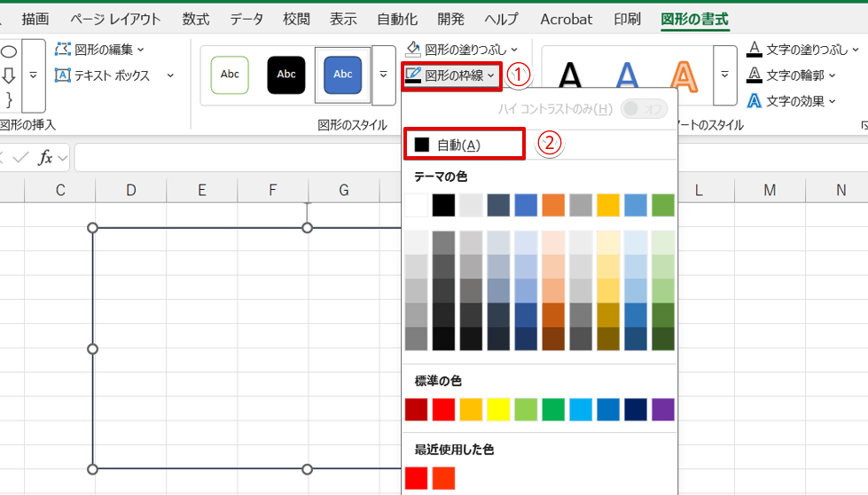Switch to the 数式 tab
The height and width of the screenshot is (495, 868).
[x=196, y=19]
